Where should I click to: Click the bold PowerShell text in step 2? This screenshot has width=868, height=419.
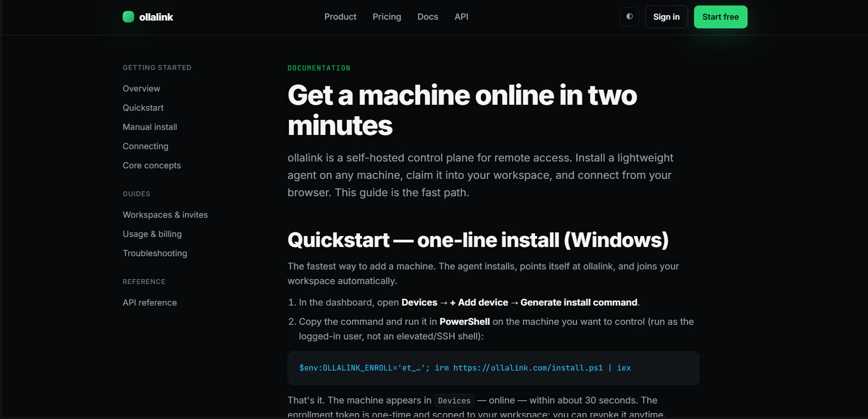pos(465,322)
